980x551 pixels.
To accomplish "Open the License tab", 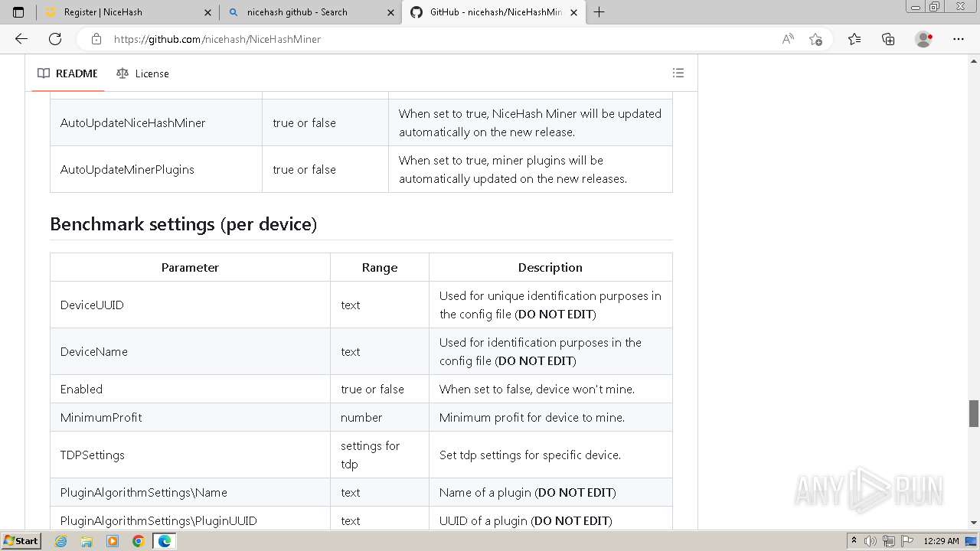I will point(142,73).
